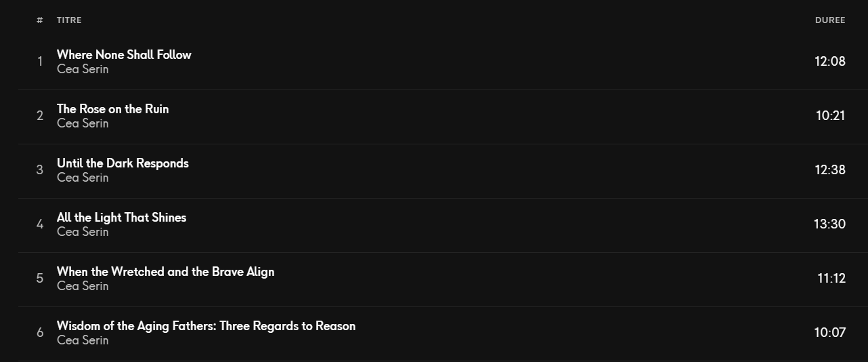Viewport: 868px width, 362px height.
Task: Click track number 1
Action: pyautogui.click(x=40, y=62)
